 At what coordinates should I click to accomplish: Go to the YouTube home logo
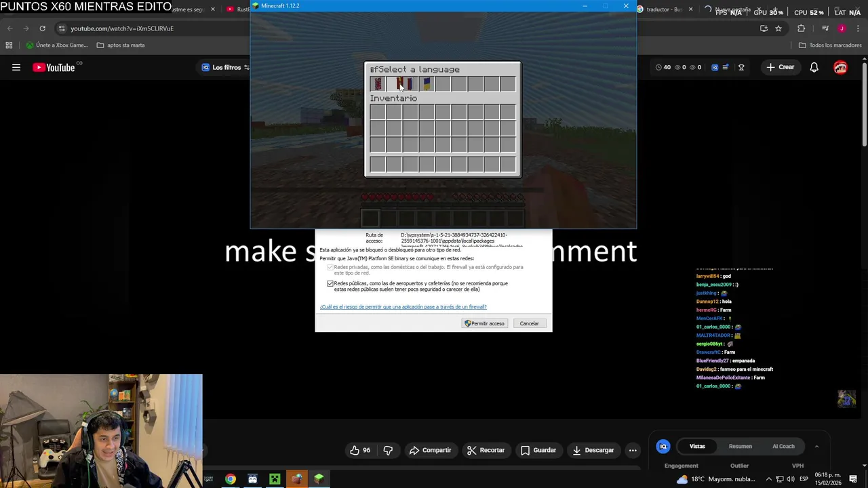tap(54, 67)
